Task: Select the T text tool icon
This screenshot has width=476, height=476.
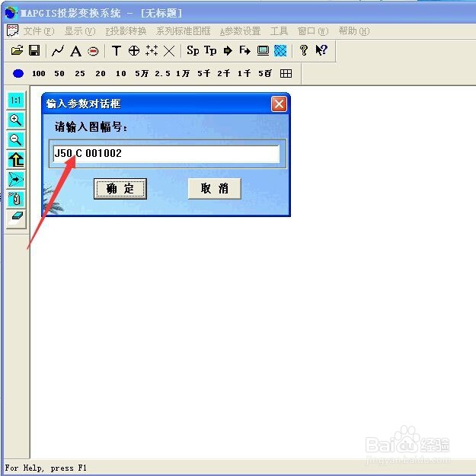Action: coord(117,50)
